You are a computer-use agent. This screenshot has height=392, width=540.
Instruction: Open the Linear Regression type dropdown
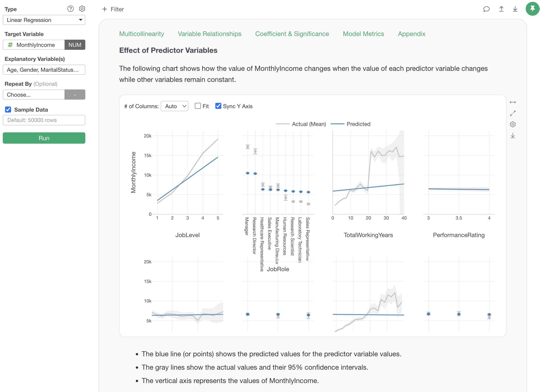pos(44,20)
